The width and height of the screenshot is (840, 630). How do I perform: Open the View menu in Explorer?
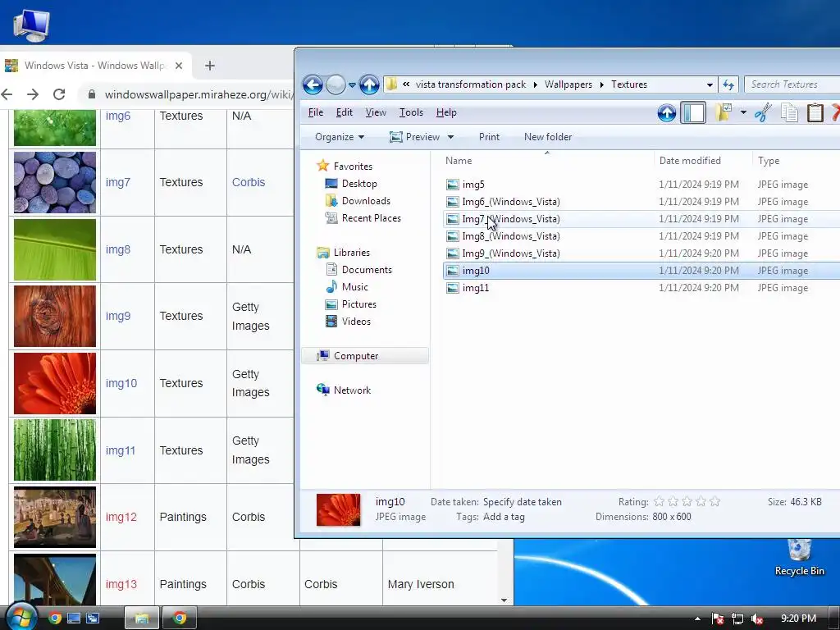[x=376, y=112]
